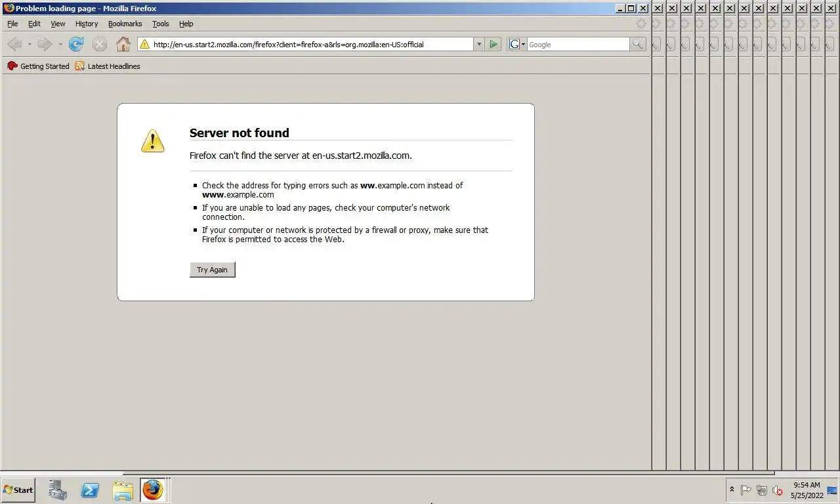The image size is (840, 504).
Task: Open the back history dropdown arrow
Action: click(x=29, y=45)
